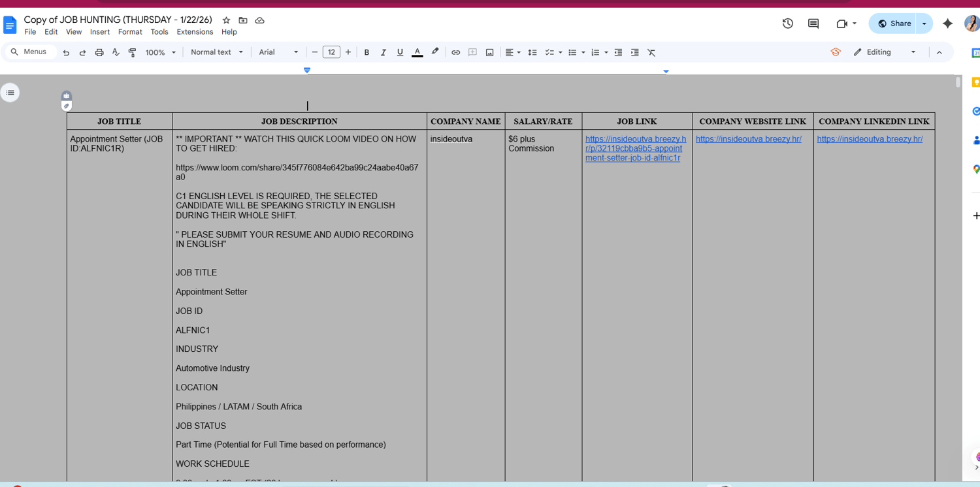980x487 pixels.
Task: Click the insert image icon
Action: pyautogui.click(x=489, y=52)
